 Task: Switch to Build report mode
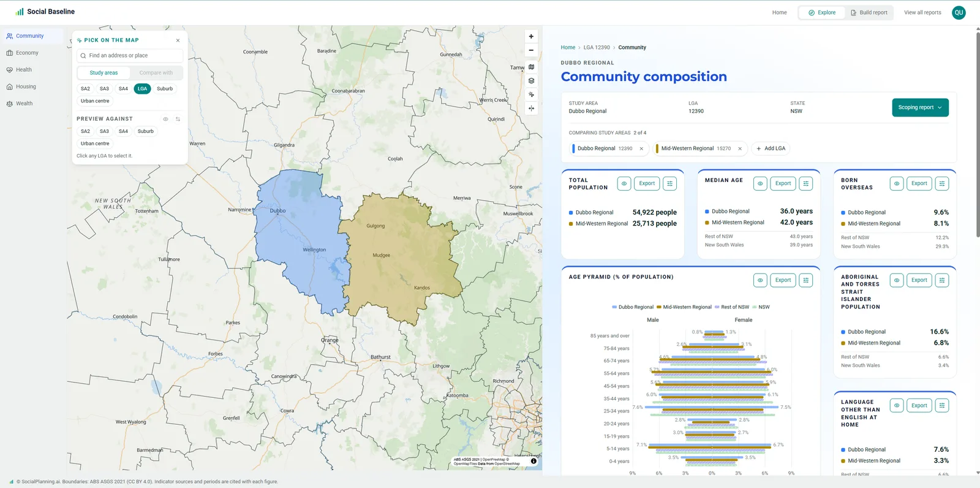tap(869, 12)
